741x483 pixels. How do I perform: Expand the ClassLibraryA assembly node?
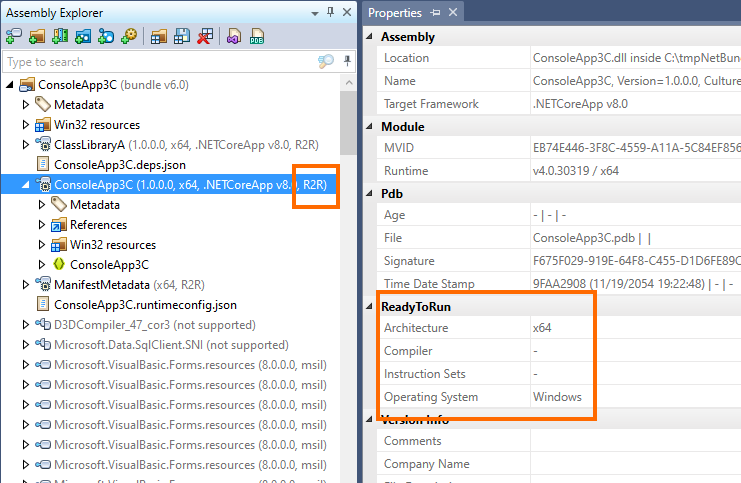26,145
